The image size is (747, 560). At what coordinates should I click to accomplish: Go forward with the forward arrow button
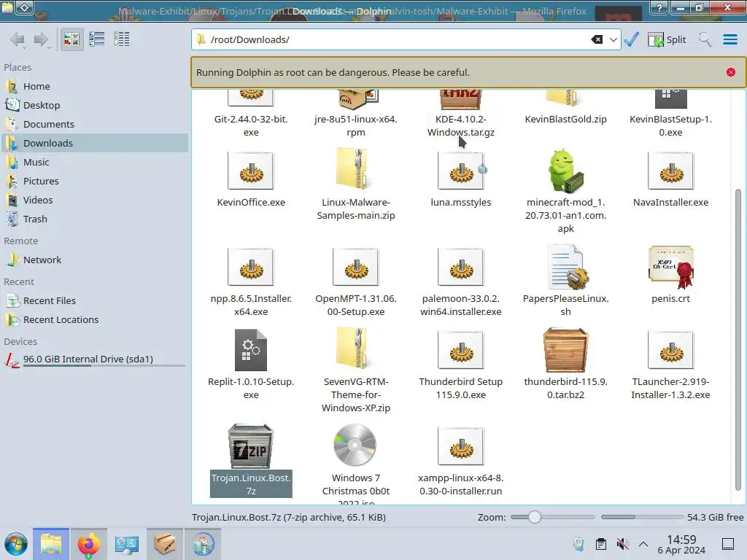(x=42, y=39)
